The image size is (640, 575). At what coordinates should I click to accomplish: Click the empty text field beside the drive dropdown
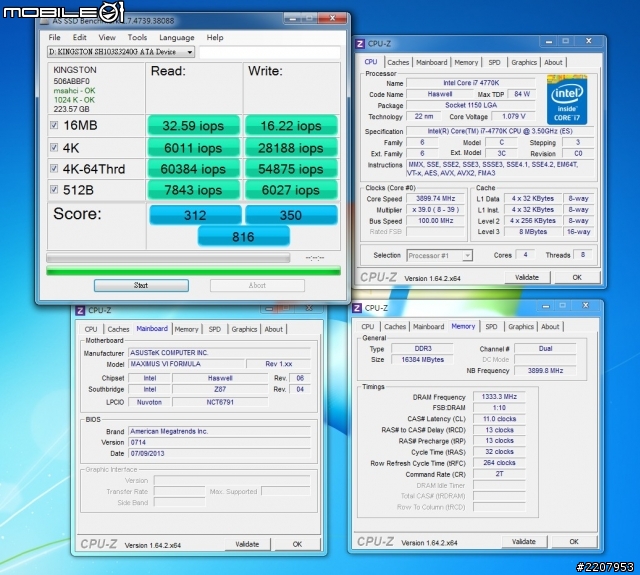[269, 52]
